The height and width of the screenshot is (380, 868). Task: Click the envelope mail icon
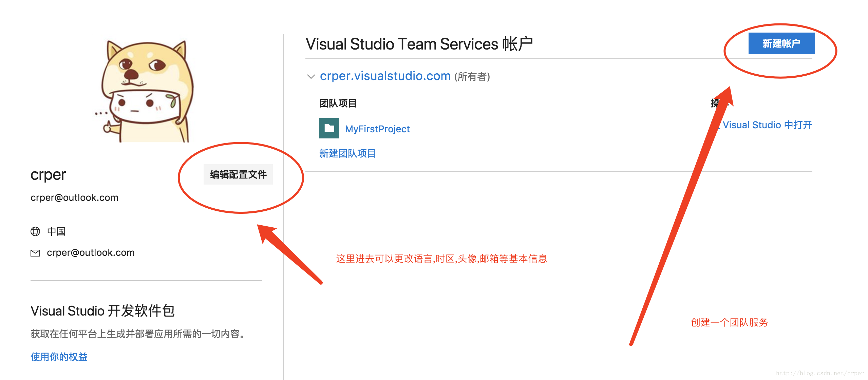pyautogui.click(x=35, y=253)
